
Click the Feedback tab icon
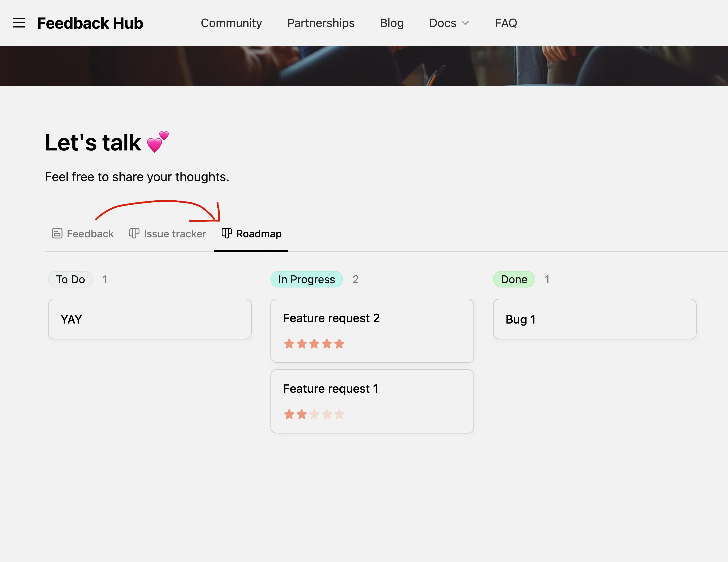pyautogui.click(x=57, y=233)
